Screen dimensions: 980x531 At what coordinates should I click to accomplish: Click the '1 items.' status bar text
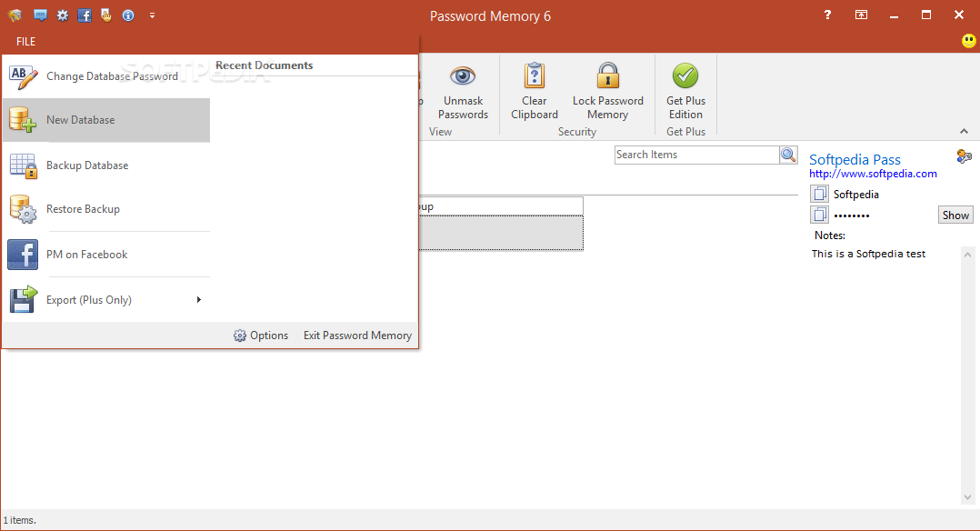[x=20, y=520]
